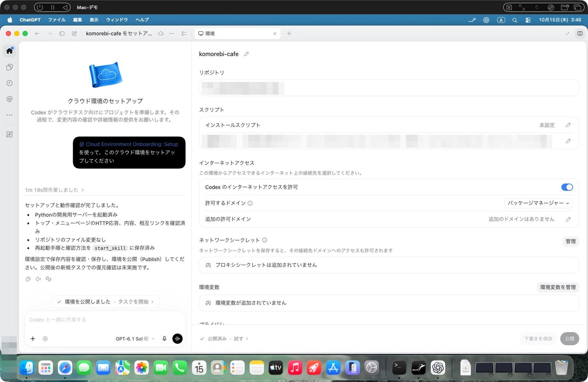Image resolution: width=588 pixels, height=382 pixels.
Task: Copy the assistant response
Action: pos(28,279)
